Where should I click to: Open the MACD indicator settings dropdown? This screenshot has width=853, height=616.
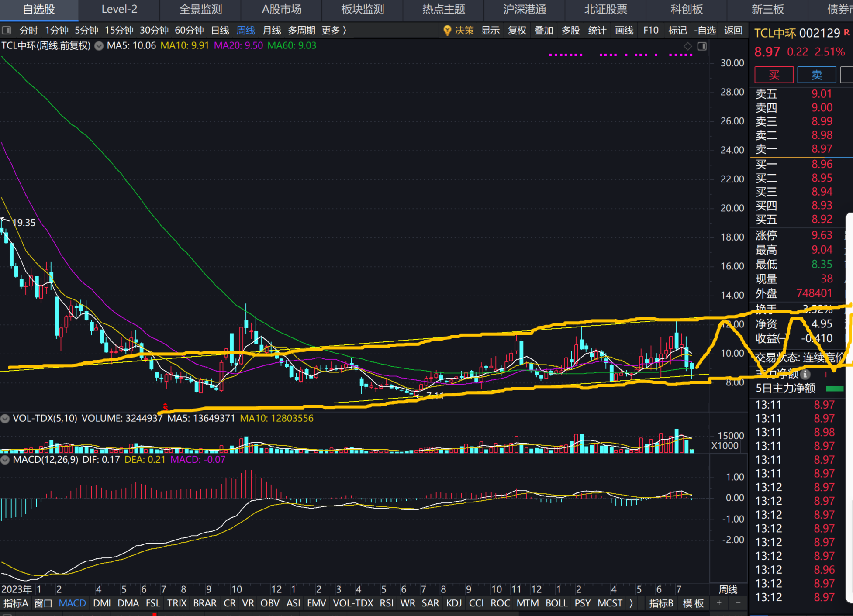[x=5, y=460]
